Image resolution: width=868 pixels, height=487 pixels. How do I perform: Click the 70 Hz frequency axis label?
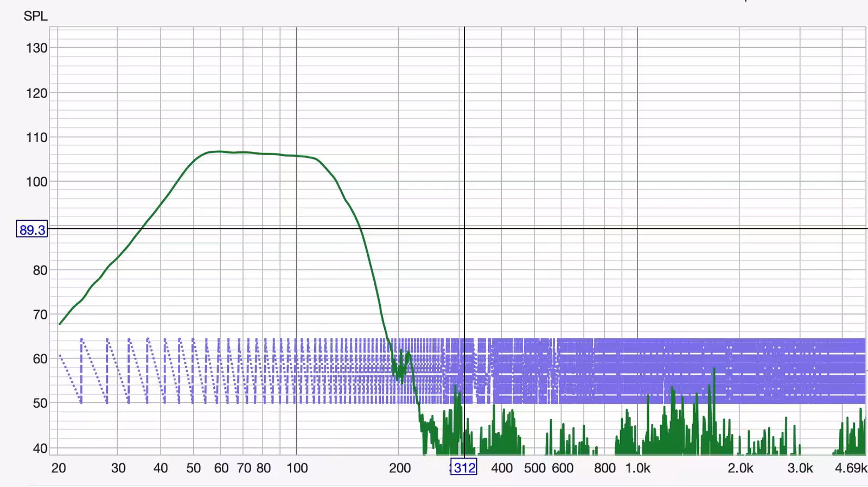244,468
